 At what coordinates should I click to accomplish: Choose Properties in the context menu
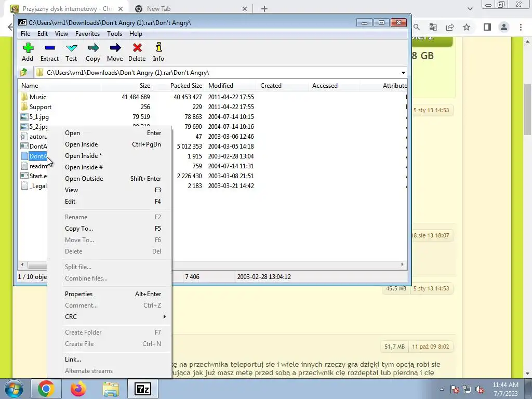[x=109, y=294]
